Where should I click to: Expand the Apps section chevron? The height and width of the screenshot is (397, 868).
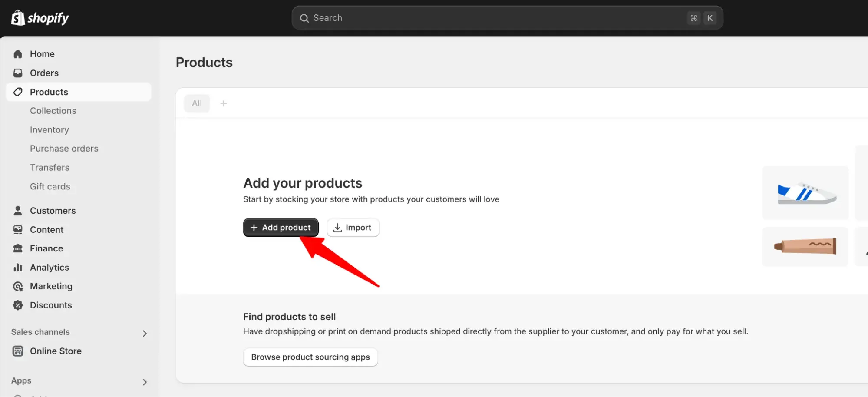145,382
